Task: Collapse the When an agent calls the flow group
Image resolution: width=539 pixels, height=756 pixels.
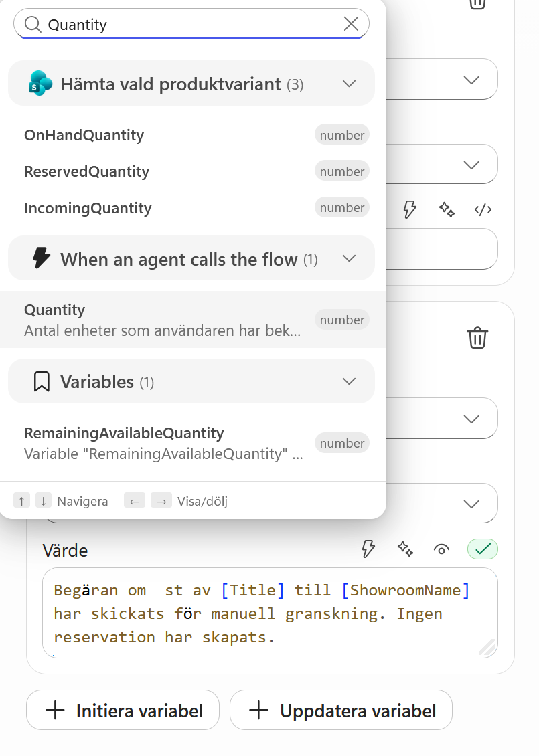Action: pos(191,259)
